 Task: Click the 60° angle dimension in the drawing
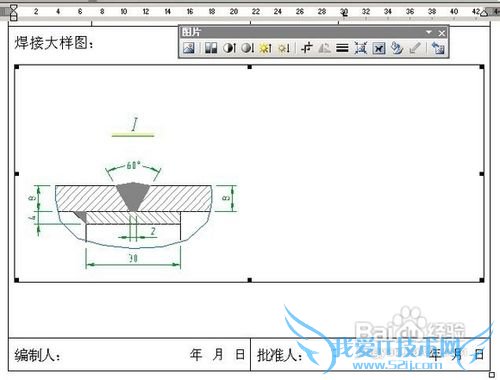[133, 165]
